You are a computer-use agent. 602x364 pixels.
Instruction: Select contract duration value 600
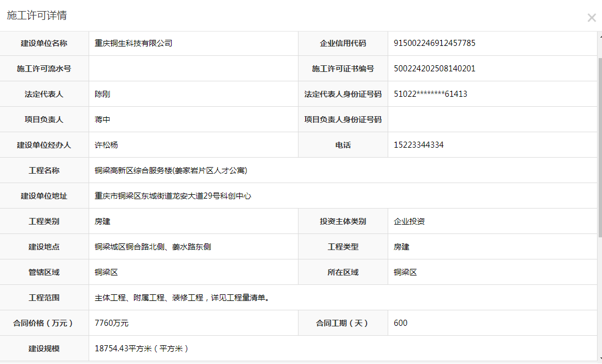click(x=400, y=323)
